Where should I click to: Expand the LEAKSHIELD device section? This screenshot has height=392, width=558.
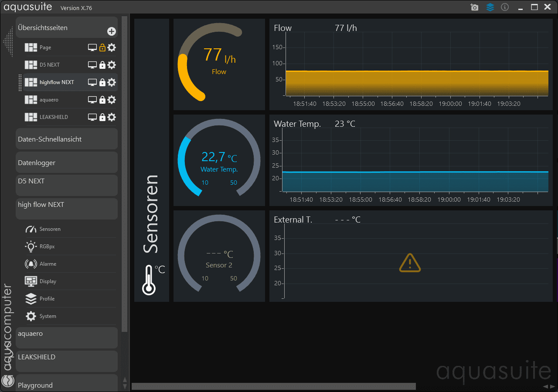point(67,362)
